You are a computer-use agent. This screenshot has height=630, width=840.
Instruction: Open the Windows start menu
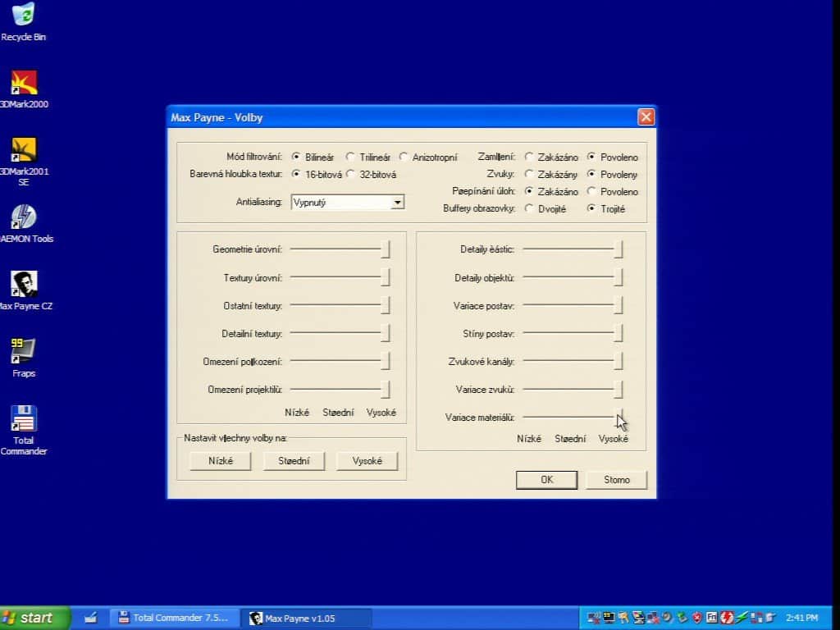point(34,618)
